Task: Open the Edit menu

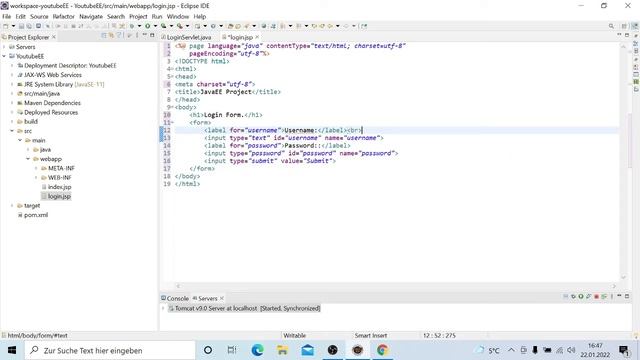Action: 20,16
